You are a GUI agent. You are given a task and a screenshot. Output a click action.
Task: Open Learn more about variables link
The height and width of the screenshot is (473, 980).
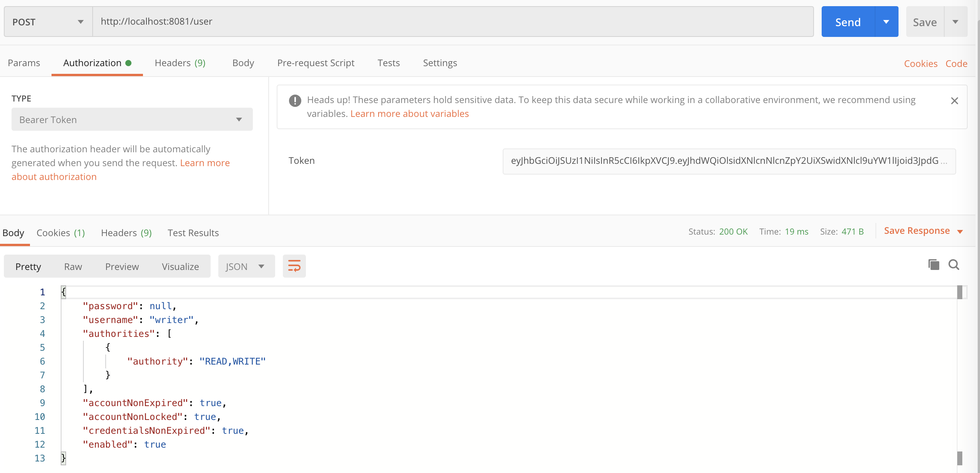[409, 114]
